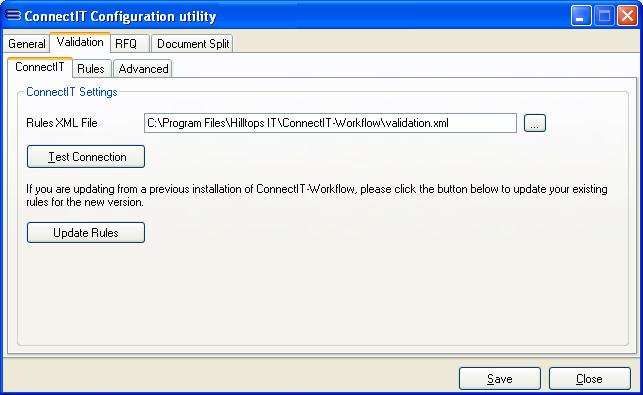Save the configuration
Image resolution: width=643 pixels, height=395 pixels.
[499, 379]
